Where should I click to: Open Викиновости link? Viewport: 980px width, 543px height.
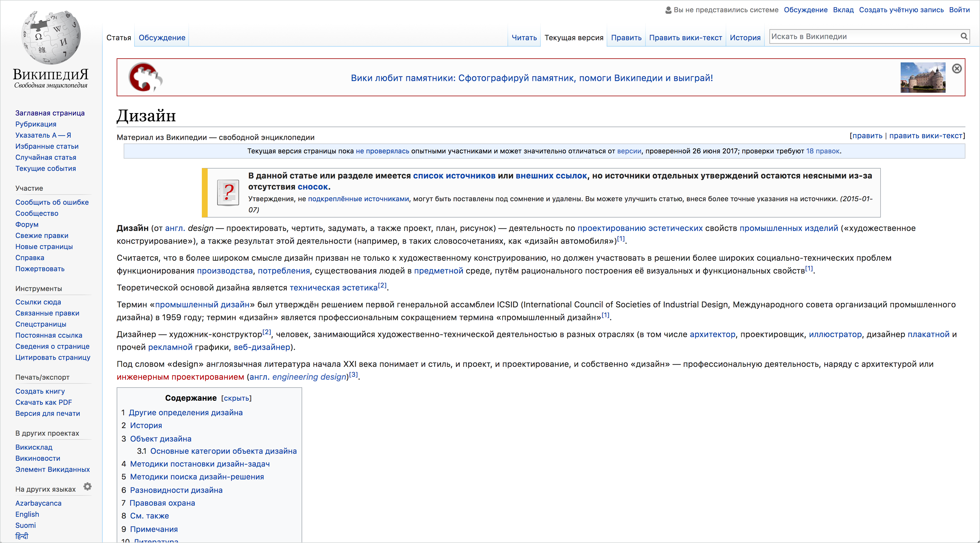click(x=38, y=458)
